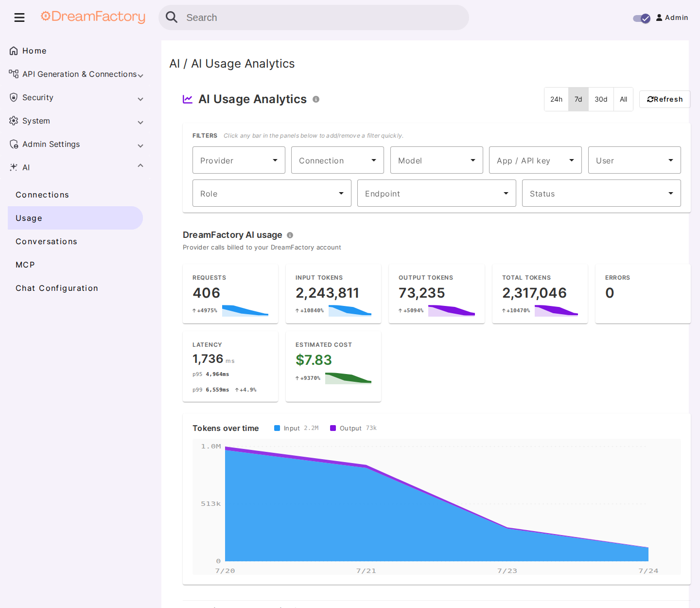The height and width of the screenshot is (608, 700).
Task: Click the Security shield icon
Action: click(x=14, y=97)
